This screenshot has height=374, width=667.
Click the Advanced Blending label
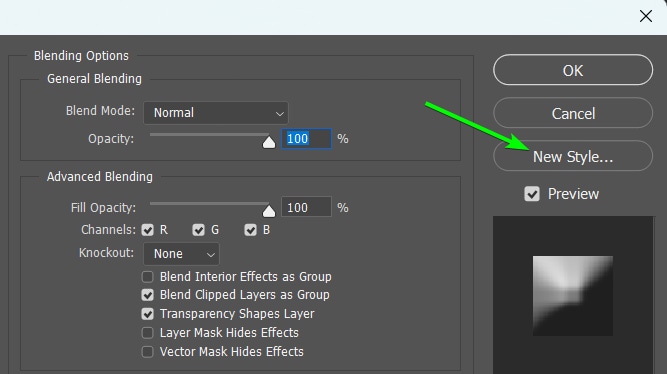click(x=100, y=177)
